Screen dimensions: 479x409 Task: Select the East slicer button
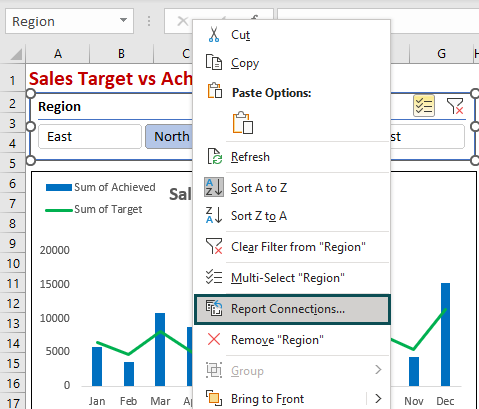pos(90,137)
